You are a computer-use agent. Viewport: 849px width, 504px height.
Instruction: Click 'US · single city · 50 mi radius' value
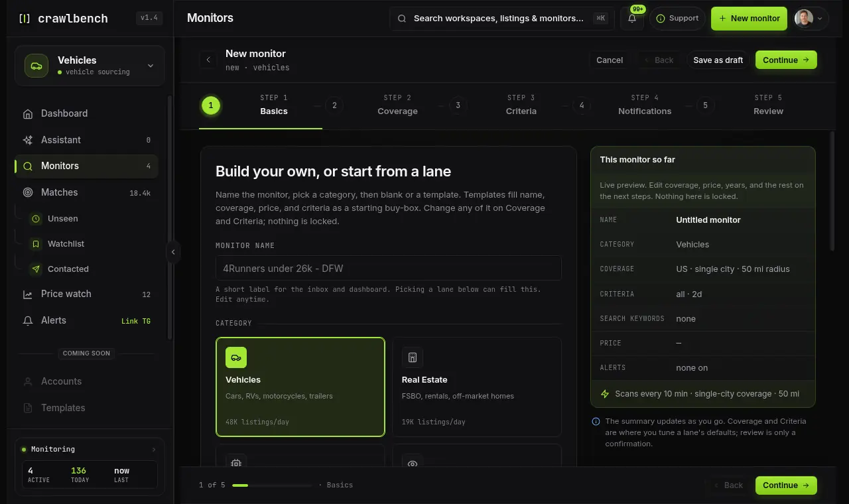coord(733,269)
